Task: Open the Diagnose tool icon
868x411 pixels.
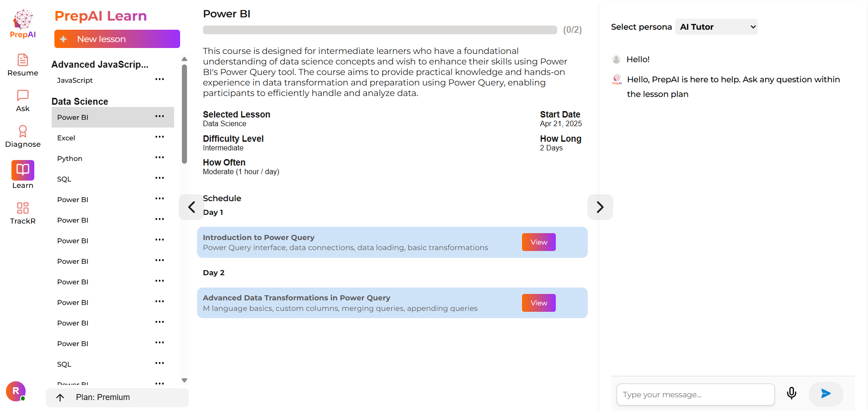Action: 23,131
